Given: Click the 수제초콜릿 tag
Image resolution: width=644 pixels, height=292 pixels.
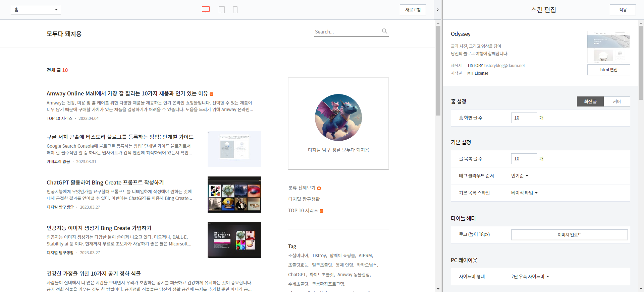Looking at the screenshot, I should click(x=298, y=284).
